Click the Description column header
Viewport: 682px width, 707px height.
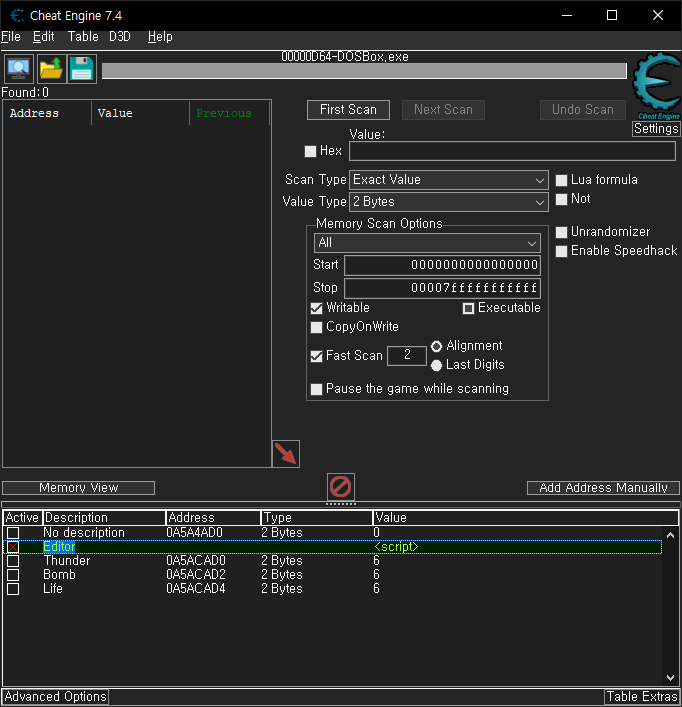[104, 518]
